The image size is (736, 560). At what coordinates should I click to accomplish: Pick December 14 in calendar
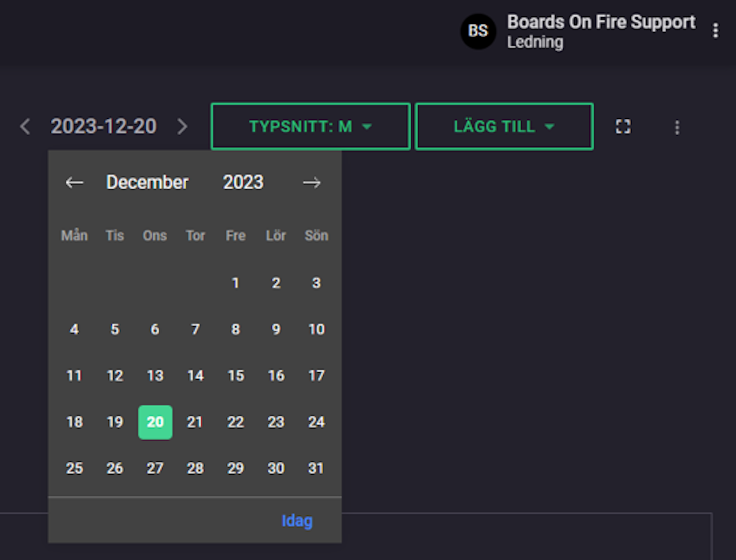(x=196, y=376)
